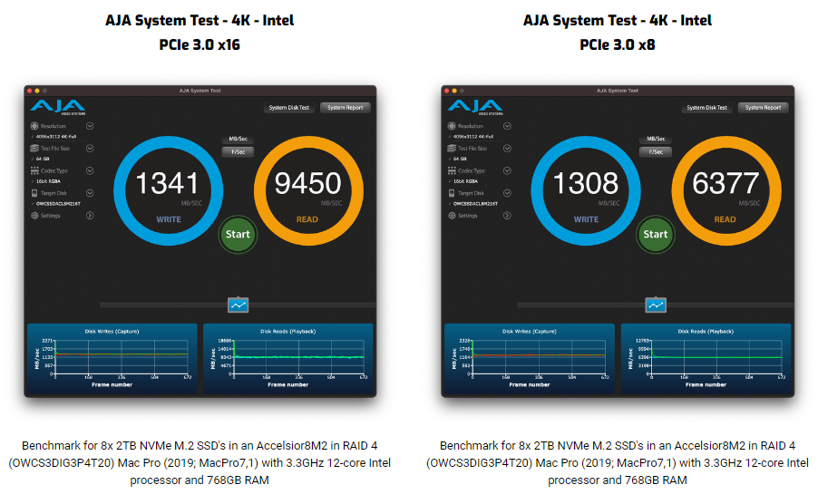818x504 pixels.
Task: Expand the Test File Size dropdown in the x16 window
Action: click(x=90, y=149)
